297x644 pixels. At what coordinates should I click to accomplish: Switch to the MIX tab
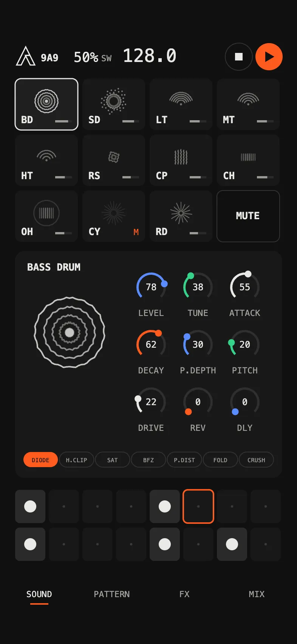(x=257, y=594)
